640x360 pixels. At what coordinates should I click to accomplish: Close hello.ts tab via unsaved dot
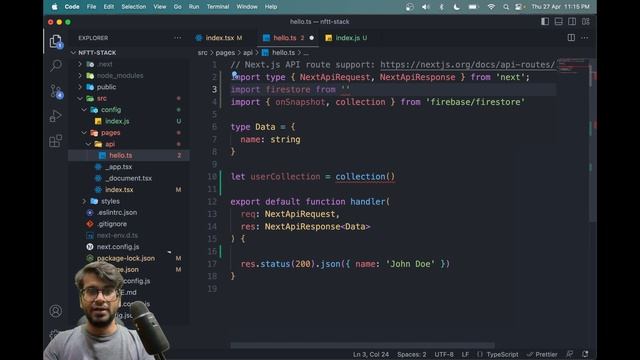[x=312, y=38]
